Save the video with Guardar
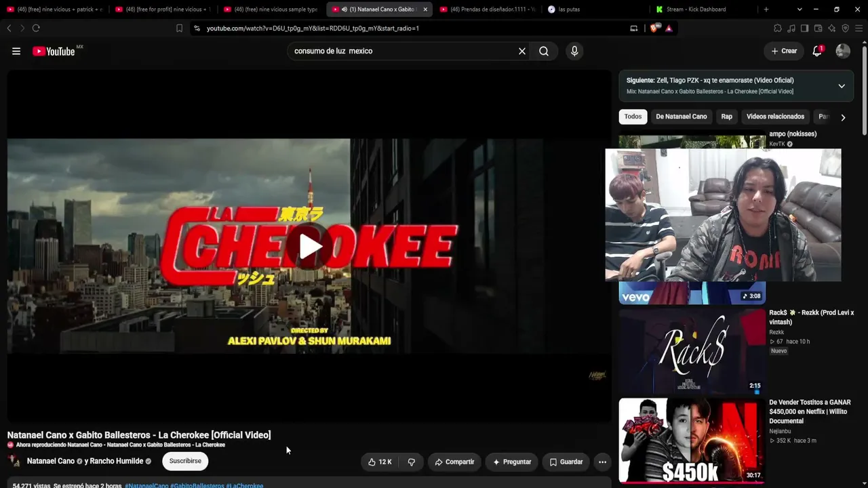This screenshot has width=868, height=488. pyautogui.click(x=566, y=462)
